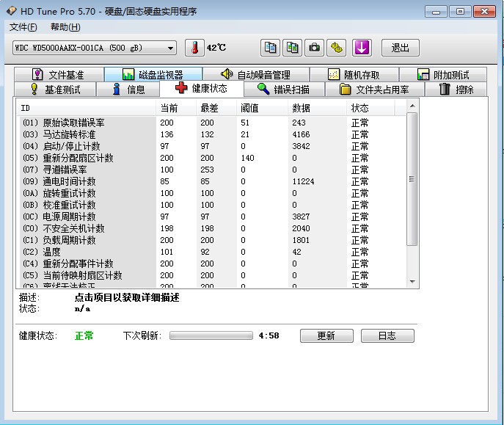The width and height of the screenshot is (504, 425).
Task: Click the data value 4166
Action: click(301, 134)
